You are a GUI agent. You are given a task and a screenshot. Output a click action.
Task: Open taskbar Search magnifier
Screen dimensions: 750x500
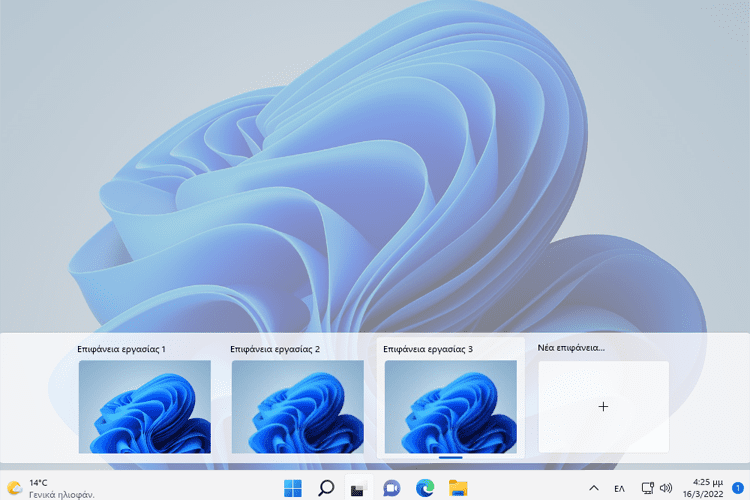coord(326,488)
